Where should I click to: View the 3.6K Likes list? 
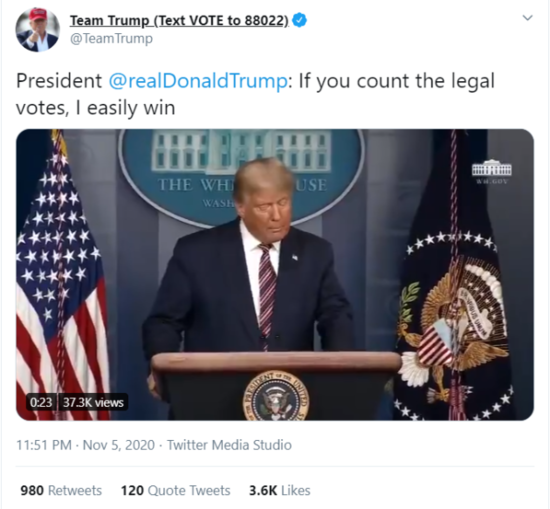280,490
